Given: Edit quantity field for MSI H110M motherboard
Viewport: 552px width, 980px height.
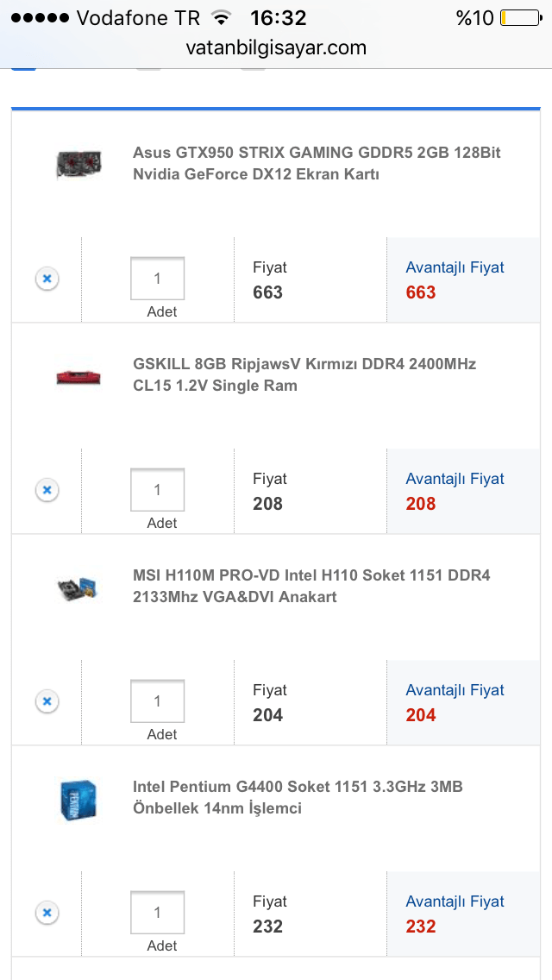Looking at the screenshot, I should coord(157,701).
